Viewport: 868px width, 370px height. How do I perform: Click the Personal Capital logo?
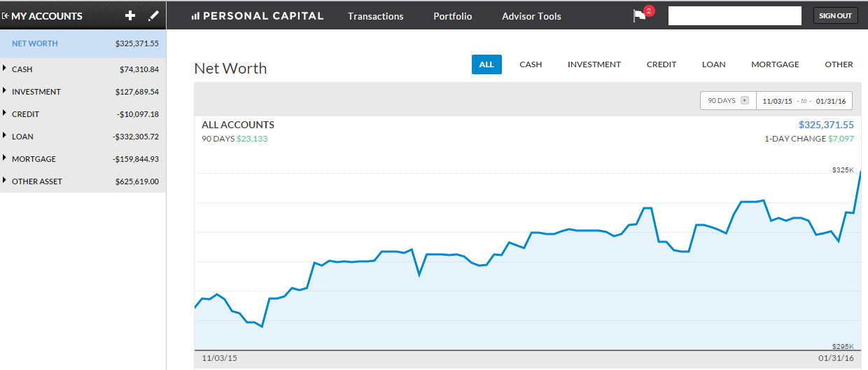258,15
